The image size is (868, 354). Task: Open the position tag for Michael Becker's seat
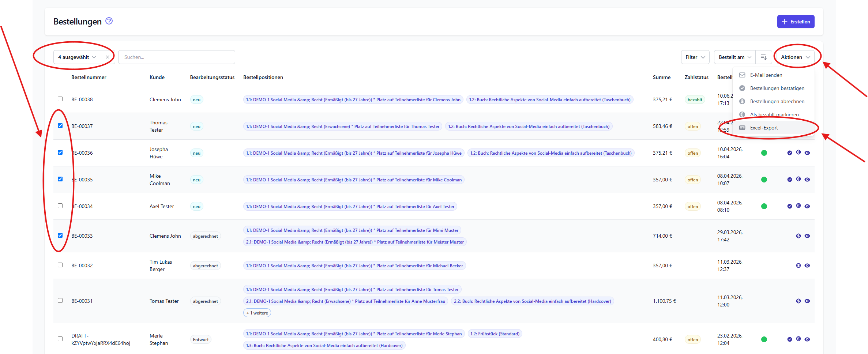coord(354,266)
